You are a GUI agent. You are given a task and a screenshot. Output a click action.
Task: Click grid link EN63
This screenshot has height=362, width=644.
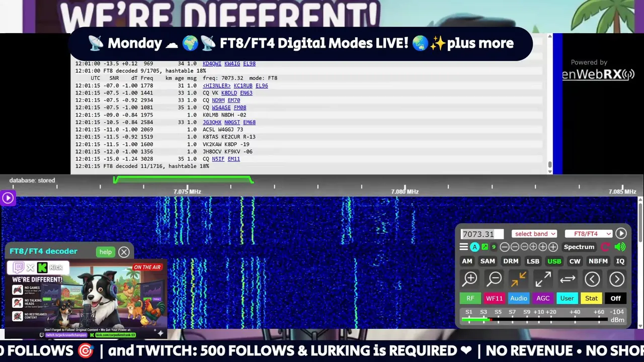[x=246, y=93]
